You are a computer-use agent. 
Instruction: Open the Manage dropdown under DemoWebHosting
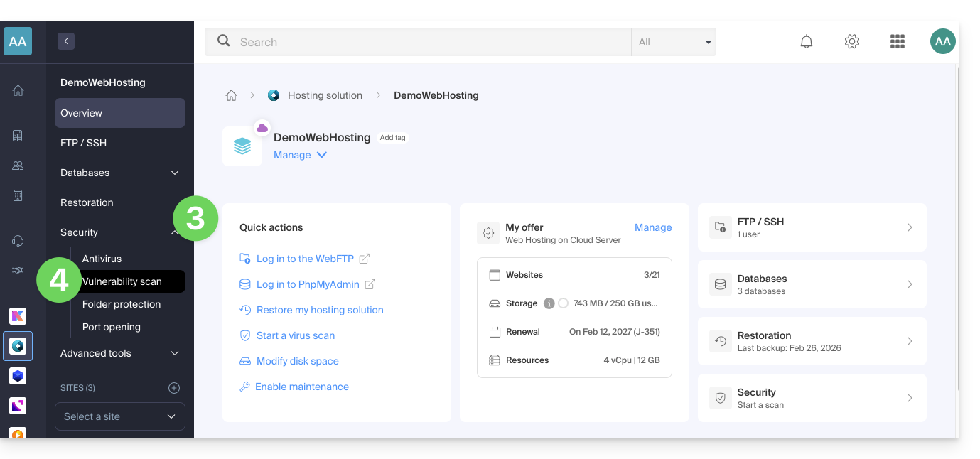pyautogui.click(x=300, y=155)
